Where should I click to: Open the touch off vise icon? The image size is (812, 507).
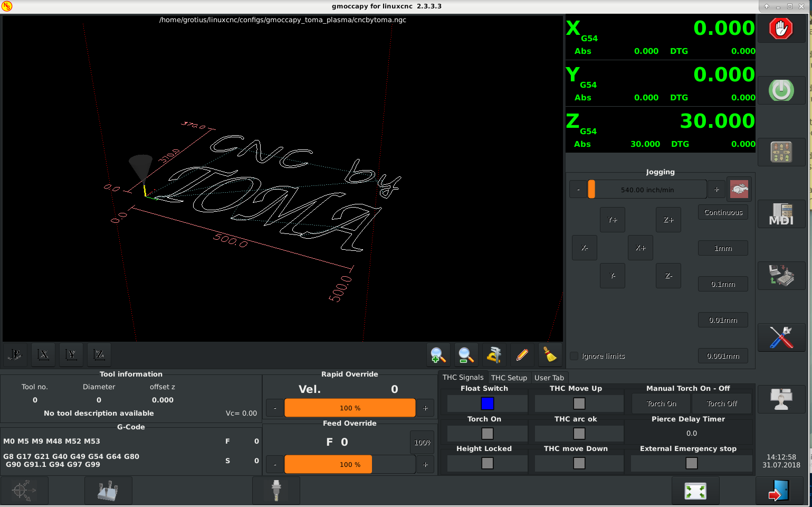pyautogui.click(x=108, y=491)
